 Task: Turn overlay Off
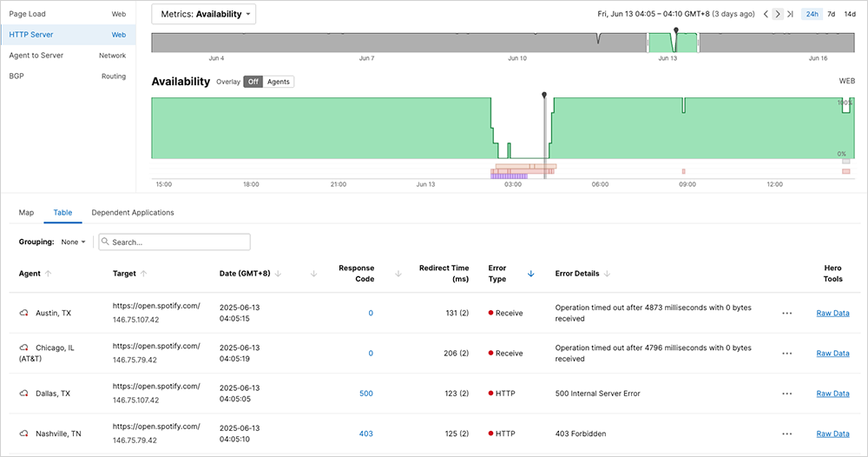pyautogui.click(x=253, y=82)
